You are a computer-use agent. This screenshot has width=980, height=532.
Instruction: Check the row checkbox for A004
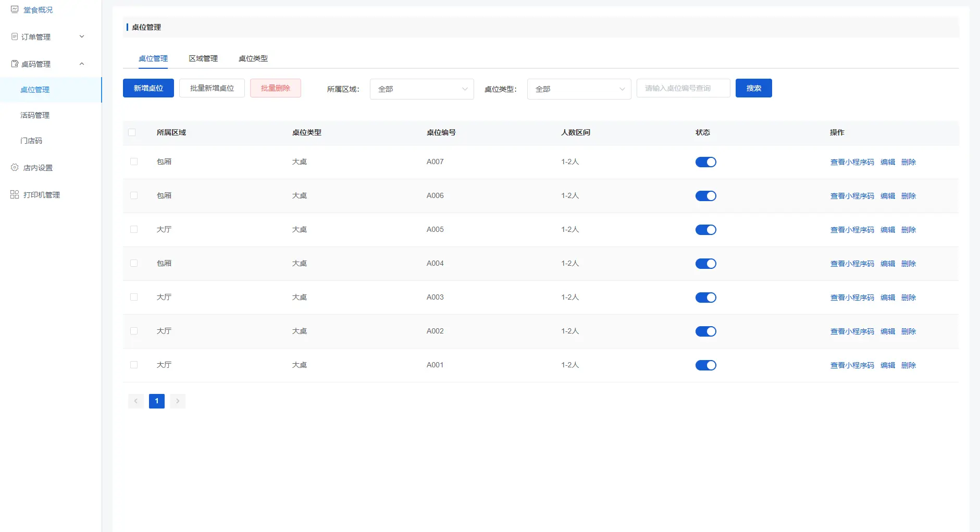134,263
